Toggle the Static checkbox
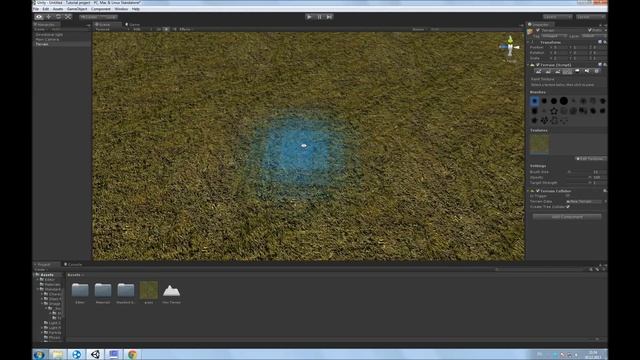640x360 pixels. coord(590,30)
